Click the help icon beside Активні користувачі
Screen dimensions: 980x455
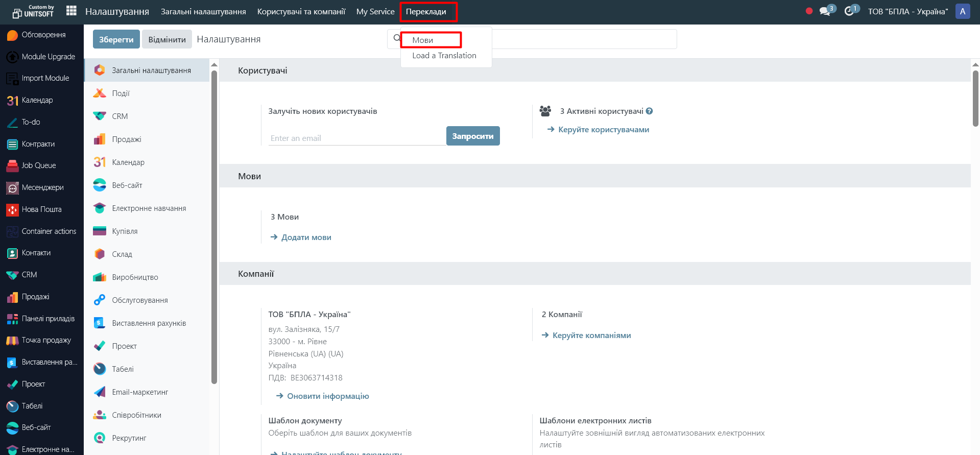click(649, 111)
